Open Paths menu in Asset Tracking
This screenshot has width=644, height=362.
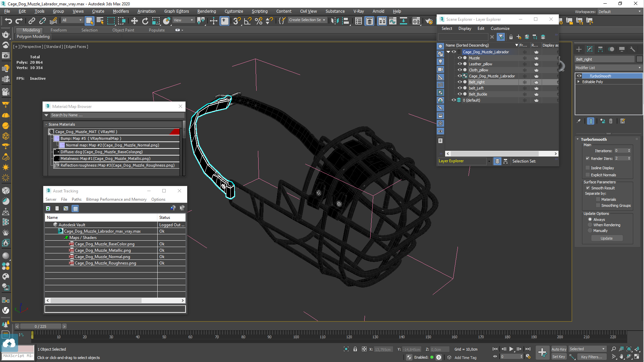tap(76, 199)
